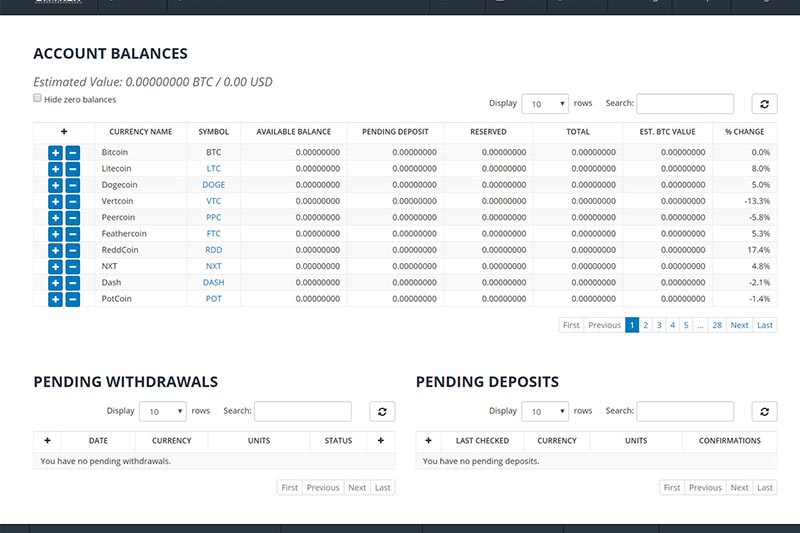This screenshot has height=533, width=800.
Task: Click the minus withdraw icon for Litecoin
Action: 72,169
